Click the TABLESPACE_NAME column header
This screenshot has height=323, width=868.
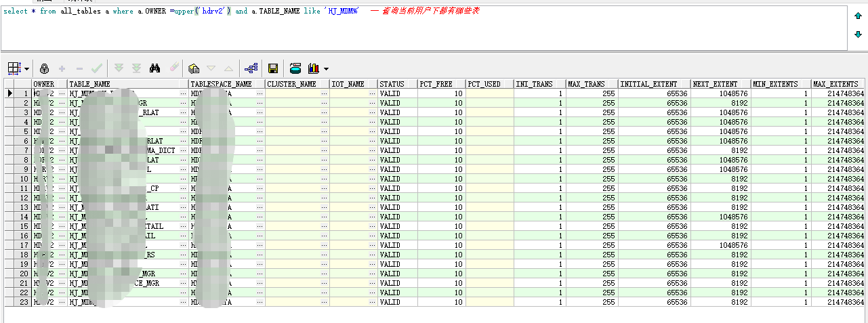coord(227,84)
